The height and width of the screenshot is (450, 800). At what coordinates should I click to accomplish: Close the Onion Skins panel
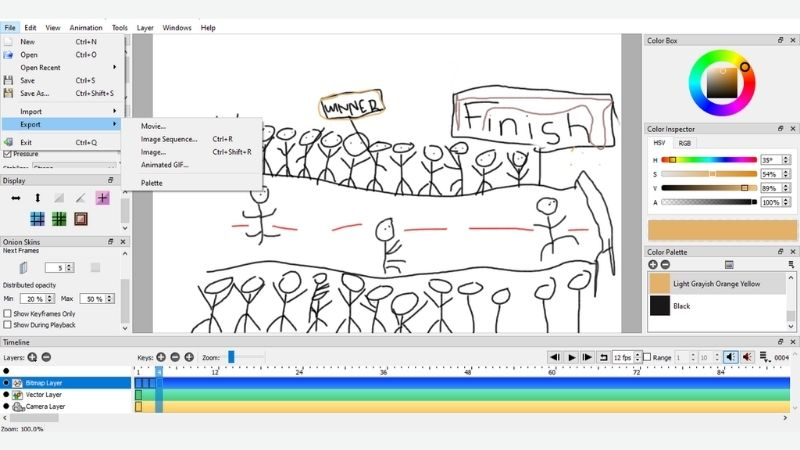click(123, 241)
